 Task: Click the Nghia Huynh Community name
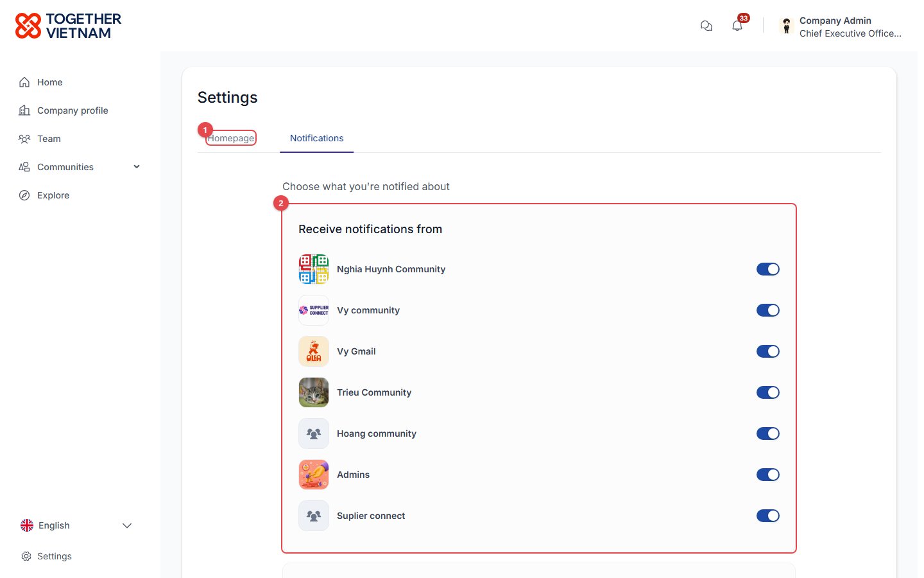pyautogui.click(x=391, y=269)
